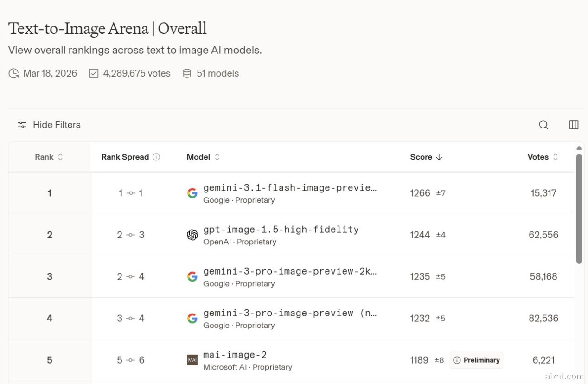Open the column layout icon
This screenshot has width=588, height=384.
click(x=574, y=125)
